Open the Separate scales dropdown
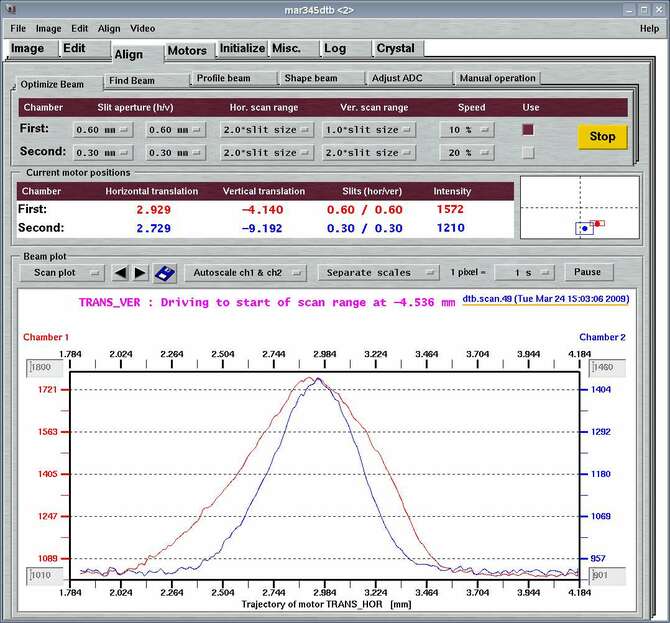670x623 pixels. pos(380,272)
